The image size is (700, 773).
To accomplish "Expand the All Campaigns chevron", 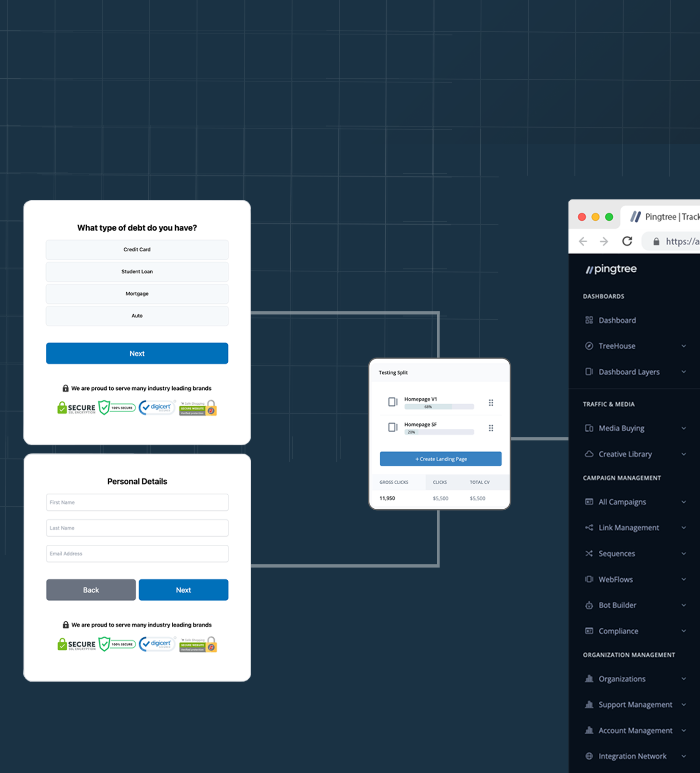I will 684,502.
